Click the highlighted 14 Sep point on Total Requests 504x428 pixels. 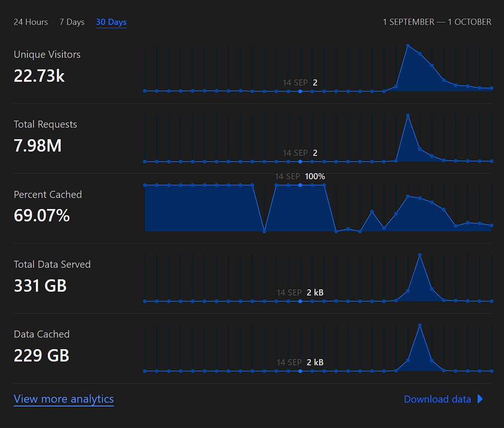[300, 162]
